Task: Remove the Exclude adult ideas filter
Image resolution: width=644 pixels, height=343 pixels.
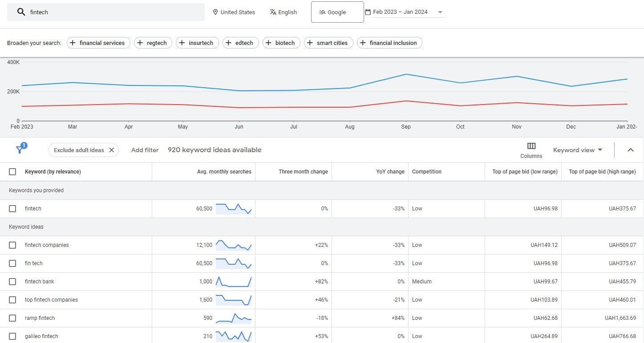Action: 111,150
